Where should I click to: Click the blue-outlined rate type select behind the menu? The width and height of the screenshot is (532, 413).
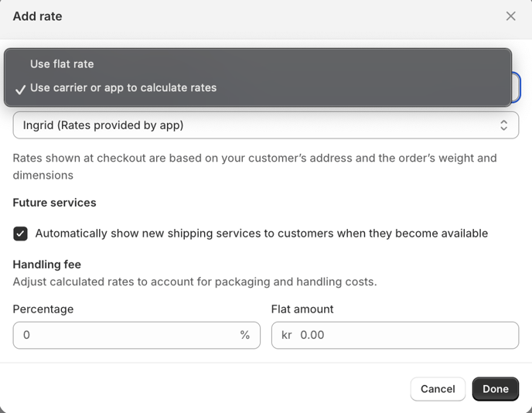[516, 87]
